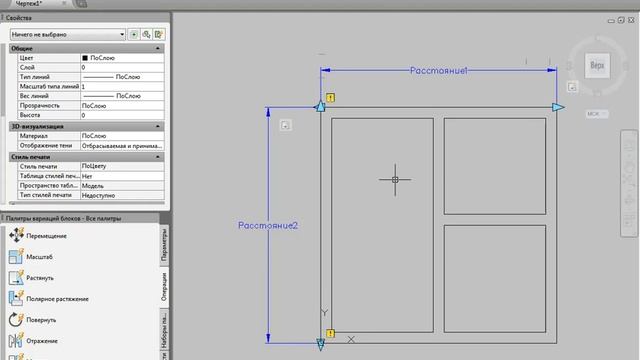
Task: Click the small box icon left of the drawing
Action: [285, 125]
